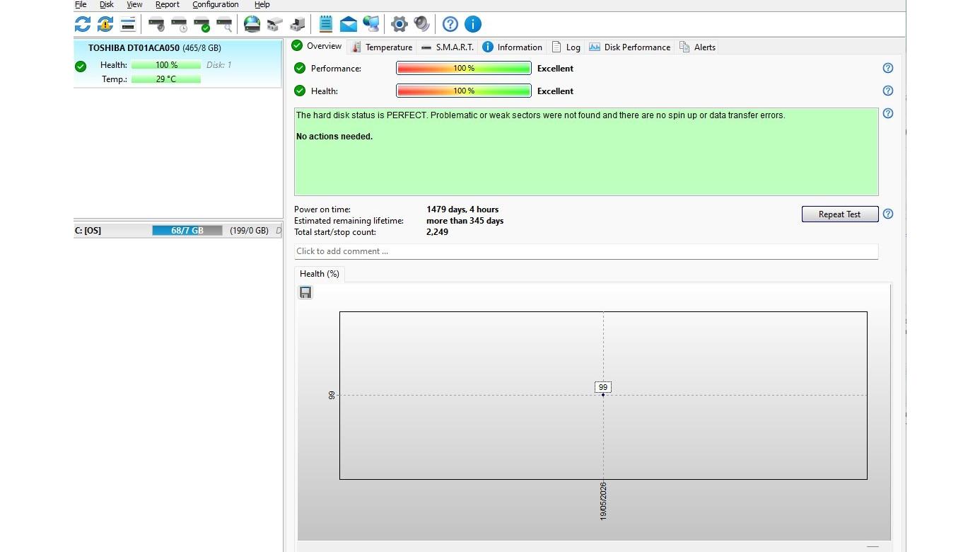Click the Repeat Test button
Screen dimensions: 980x552
click(x=840, y=214)
